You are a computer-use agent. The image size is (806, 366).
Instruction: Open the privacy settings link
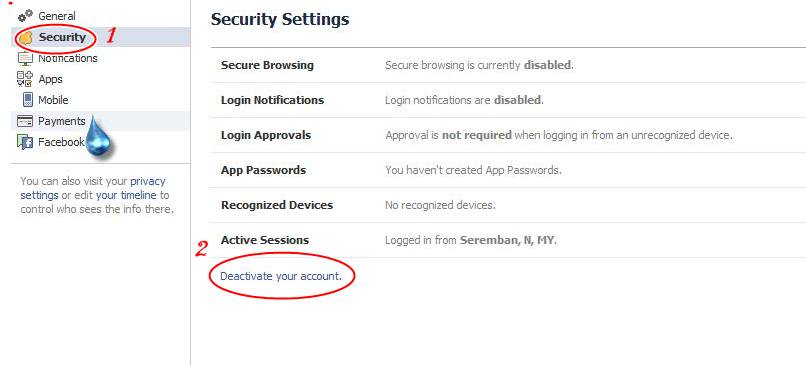tap(93, 188)
